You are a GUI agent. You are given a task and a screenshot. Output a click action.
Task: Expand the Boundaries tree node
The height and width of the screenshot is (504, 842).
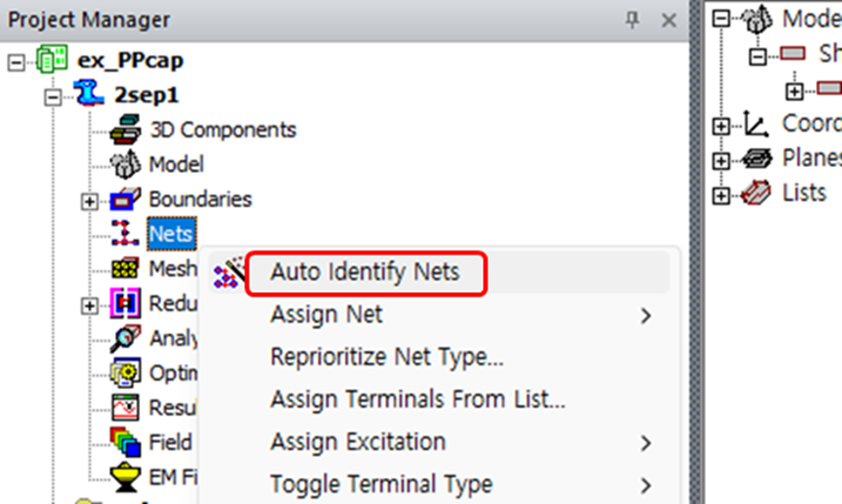coord(90,201)
